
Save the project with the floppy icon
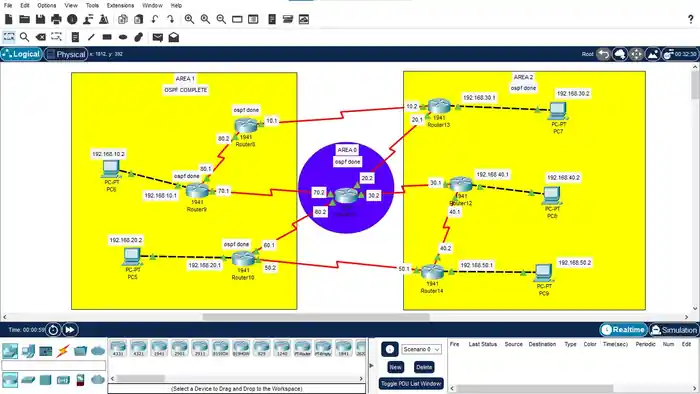40,19
